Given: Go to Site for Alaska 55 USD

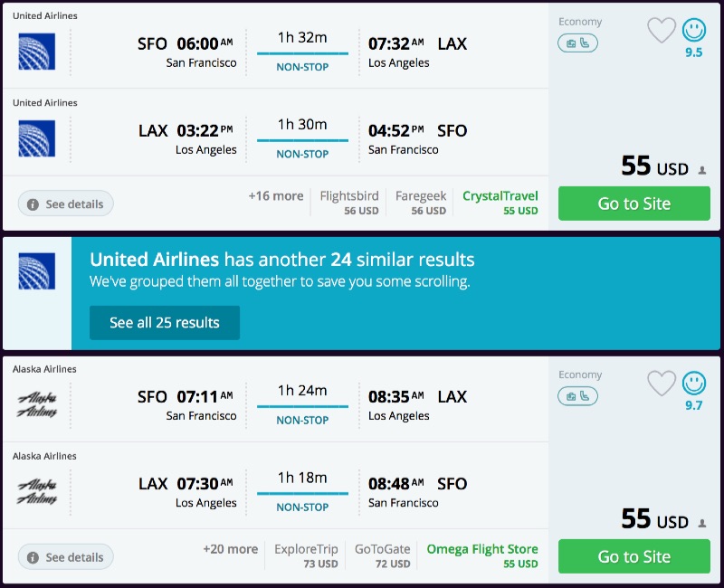Looking at the screenshot, I should [x=633, y=556].
